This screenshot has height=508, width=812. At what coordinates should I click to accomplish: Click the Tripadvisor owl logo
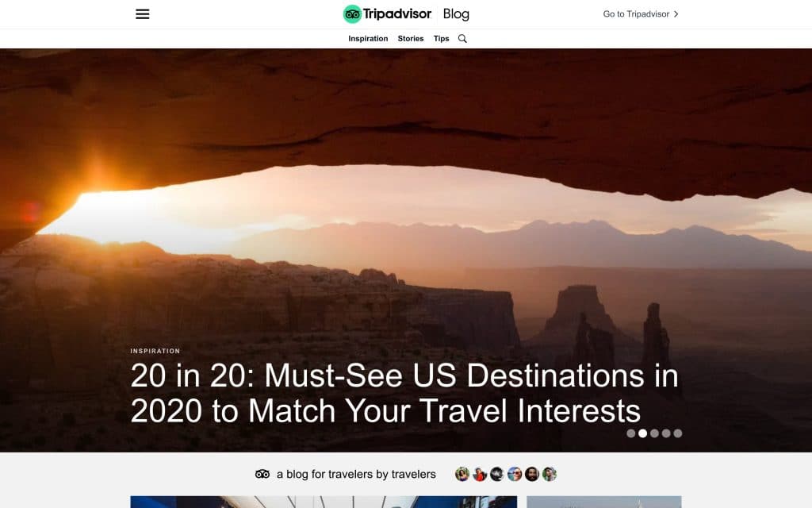coord(352,14)
